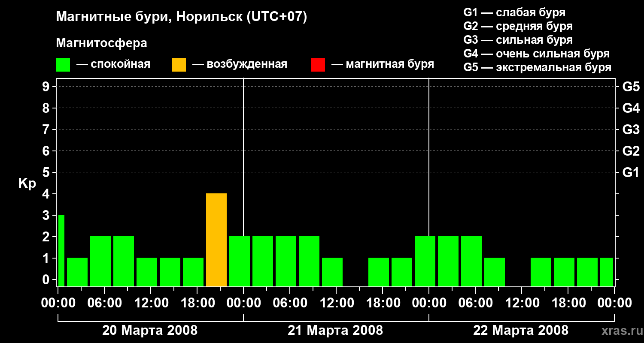644x343 pixels.
Task: Select the "20 Марта 2008" date label
Action: point(150,331)
